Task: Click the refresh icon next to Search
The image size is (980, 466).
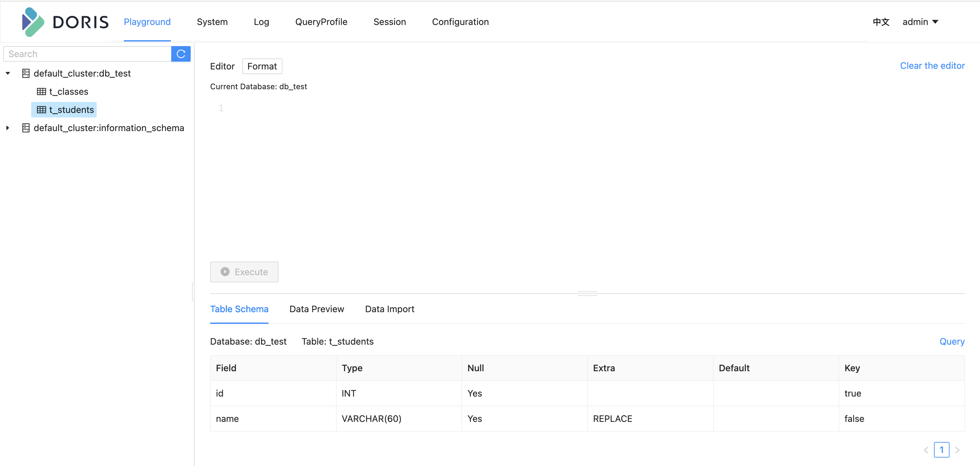Action: click(x=181, y=54)
